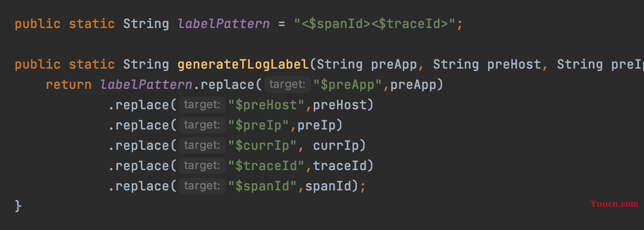This screenshot has height=230, width=644.
Task: Click the "$preApp" string argument
Action: (348, 85)
